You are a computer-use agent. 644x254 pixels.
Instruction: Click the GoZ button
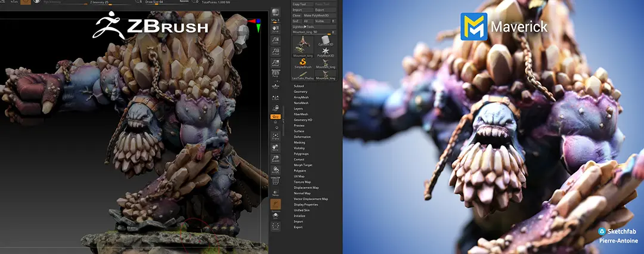297,20
